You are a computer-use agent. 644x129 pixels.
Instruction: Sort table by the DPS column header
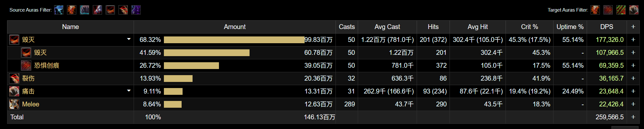607,27
